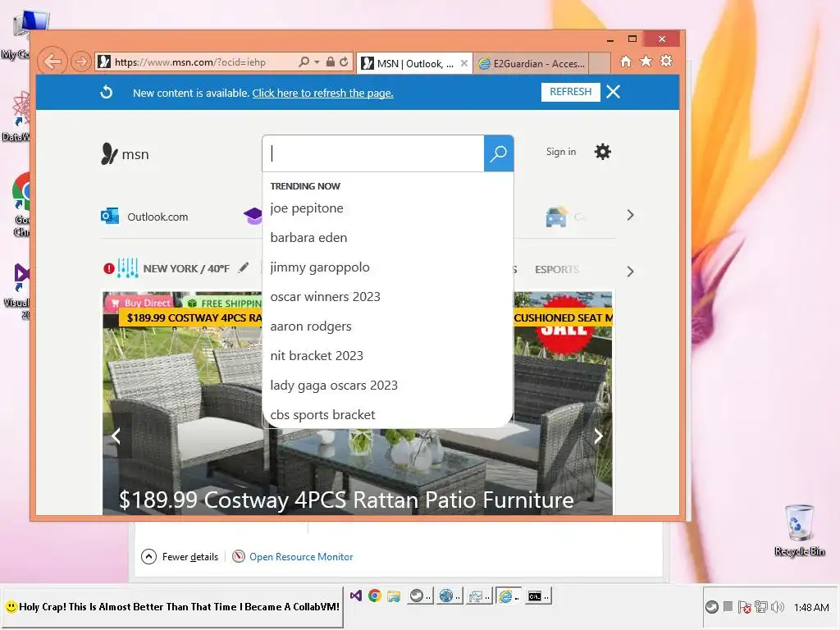This screenshot has height=630, width=840.
Task: Switch to globe browser taskbar button
Action: click(448, 596)
